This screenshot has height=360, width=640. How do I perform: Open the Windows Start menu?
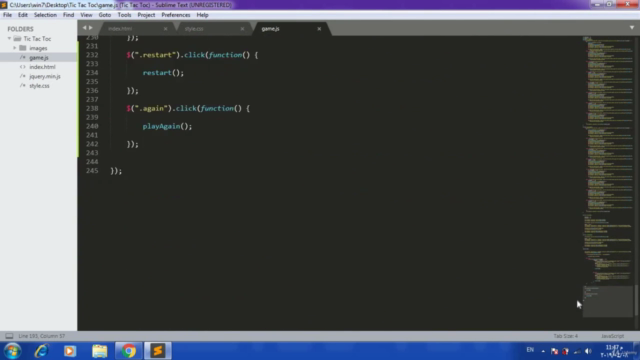12,351
